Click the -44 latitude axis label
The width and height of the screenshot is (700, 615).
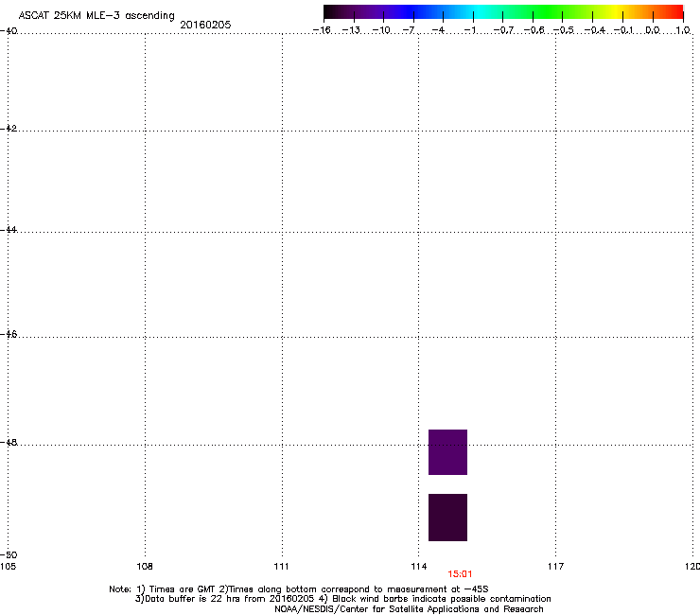tap(9, 230)
